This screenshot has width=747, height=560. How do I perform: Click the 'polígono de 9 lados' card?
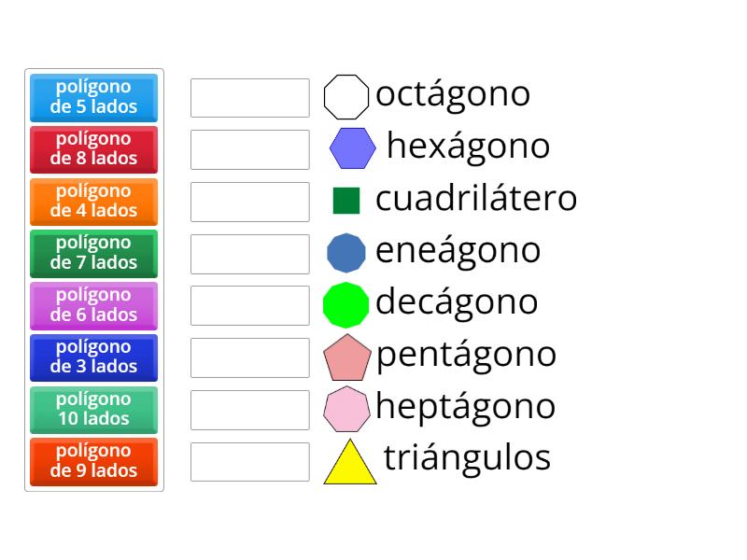click(93, 462)
